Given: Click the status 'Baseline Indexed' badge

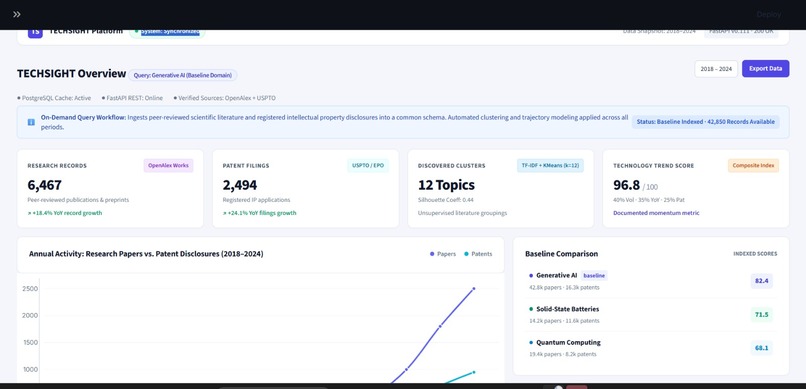Looking at the screenshot, I should (x=705, y=122).
